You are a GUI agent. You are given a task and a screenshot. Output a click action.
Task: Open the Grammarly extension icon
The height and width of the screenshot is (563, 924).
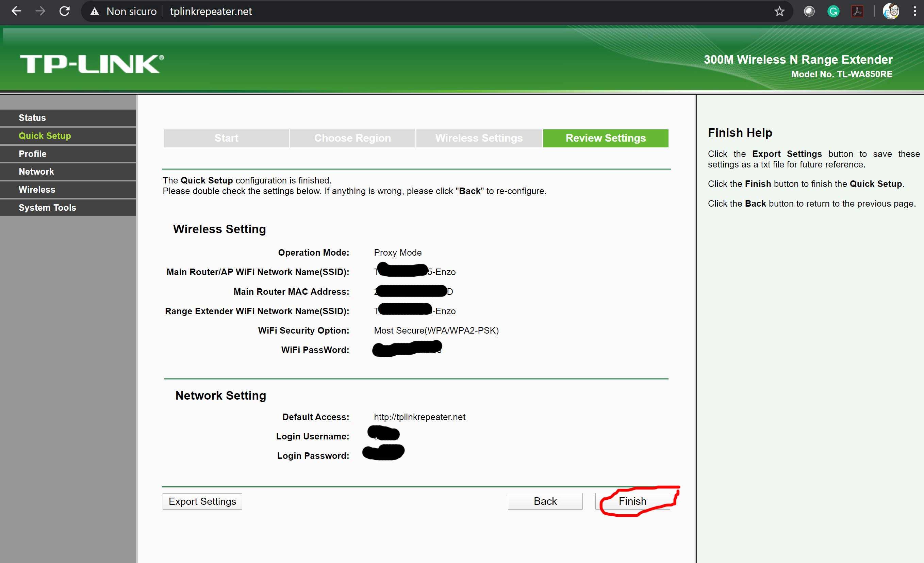coord(833,12)
